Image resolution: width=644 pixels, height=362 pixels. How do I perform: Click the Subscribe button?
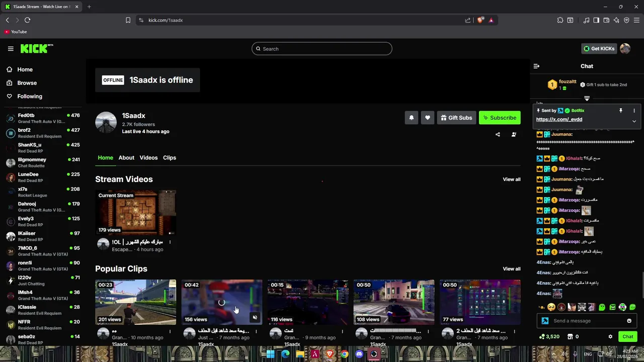(500, 118)
